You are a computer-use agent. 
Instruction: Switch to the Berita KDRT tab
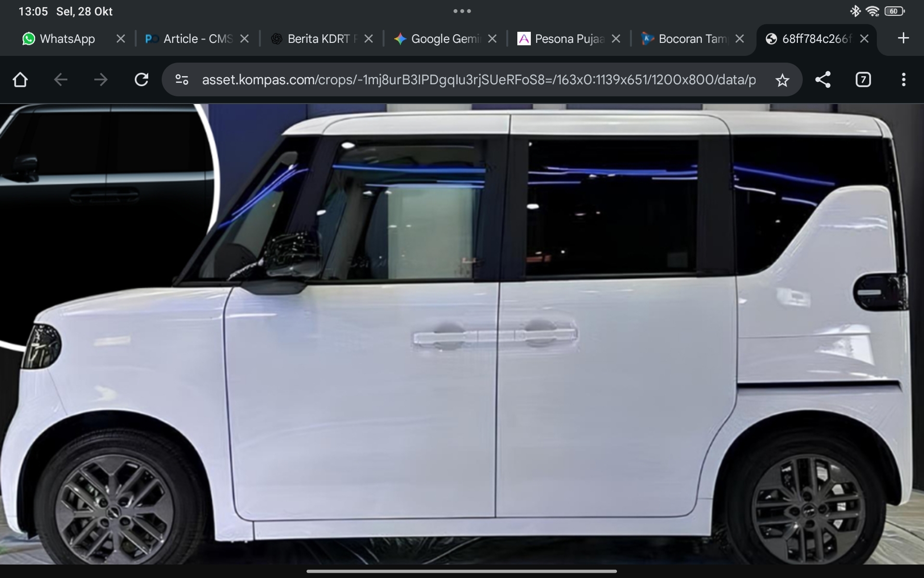(x=315, y=39)
